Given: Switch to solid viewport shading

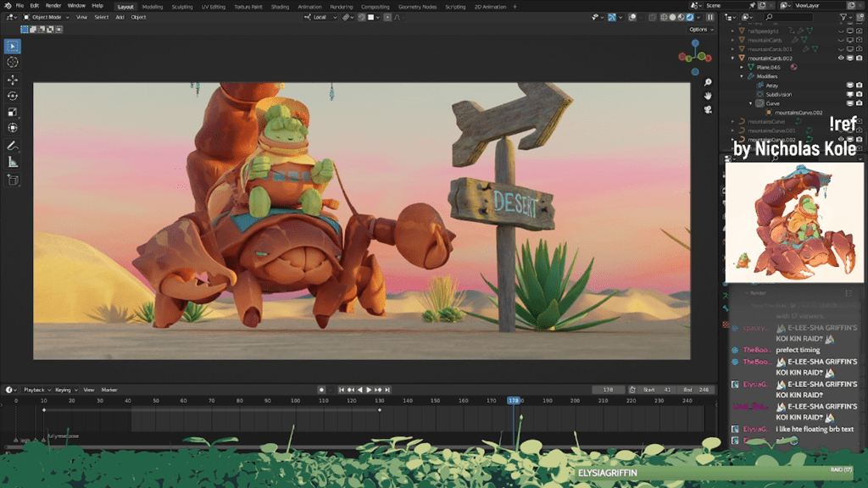Looking at the screenshot, I should 672,17.
